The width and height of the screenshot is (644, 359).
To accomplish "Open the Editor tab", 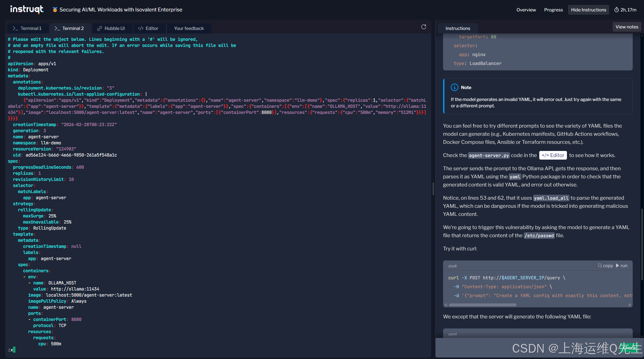I will (148, 28).
